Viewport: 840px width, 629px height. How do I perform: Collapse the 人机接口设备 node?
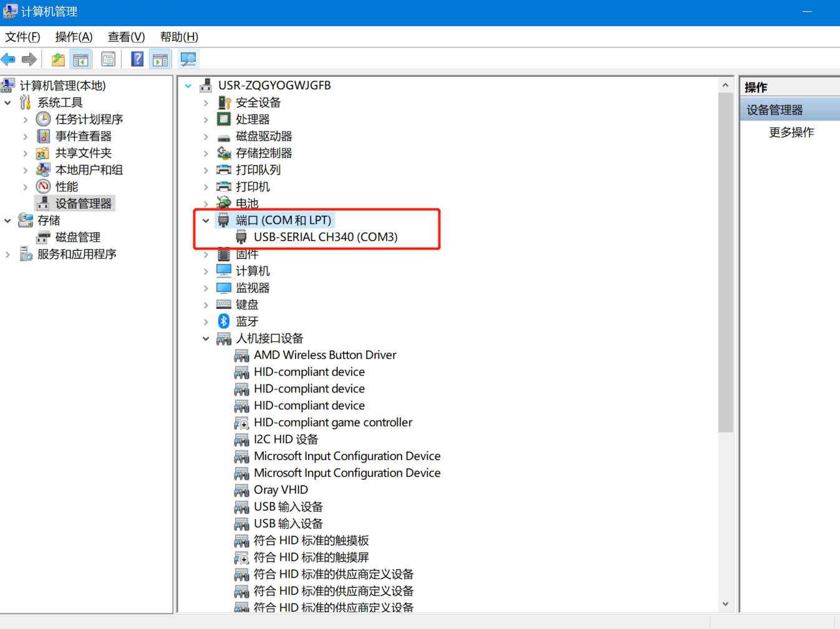point(206,339)
